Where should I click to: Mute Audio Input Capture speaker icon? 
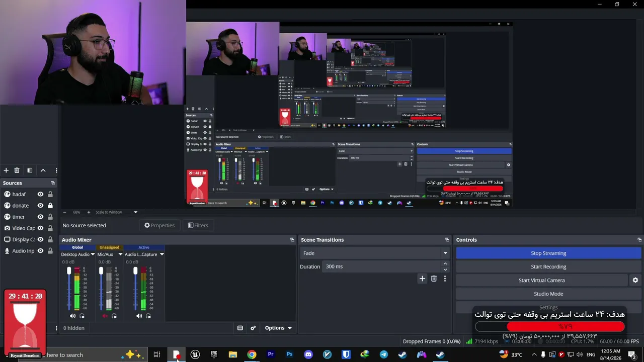click(139, 316)
